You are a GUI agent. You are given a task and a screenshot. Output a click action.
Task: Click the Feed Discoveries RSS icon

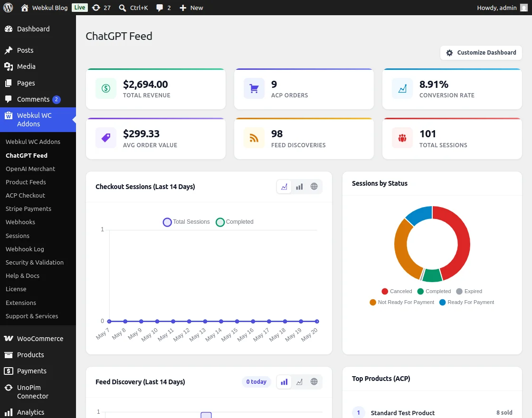pos(254,138)
